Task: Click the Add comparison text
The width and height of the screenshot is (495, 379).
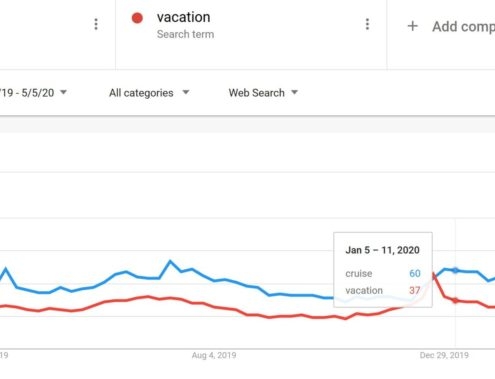Action: [x=464, y=27]
